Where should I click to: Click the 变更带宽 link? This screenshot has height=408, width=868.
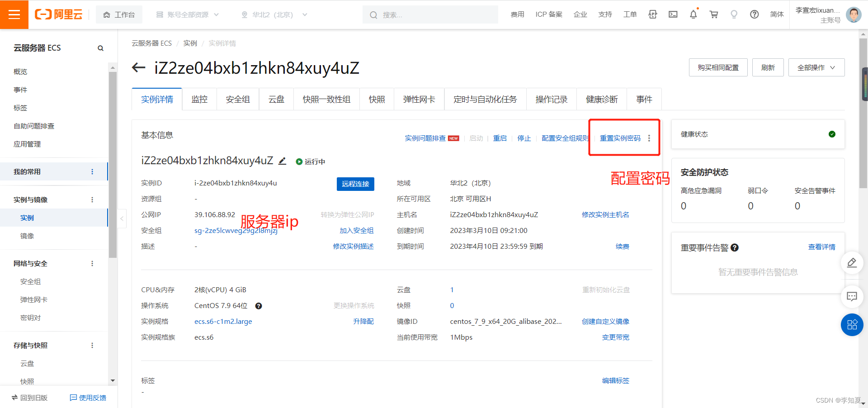(x=615, y=337)
